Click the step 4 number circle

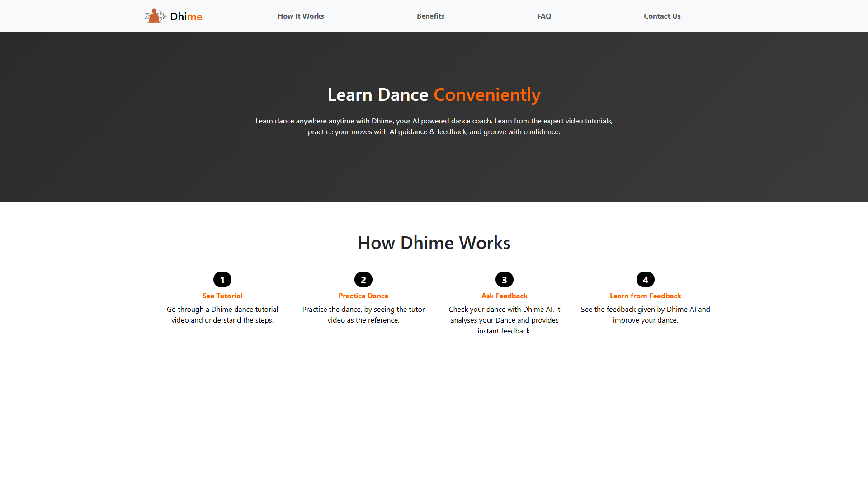[646, 280]
